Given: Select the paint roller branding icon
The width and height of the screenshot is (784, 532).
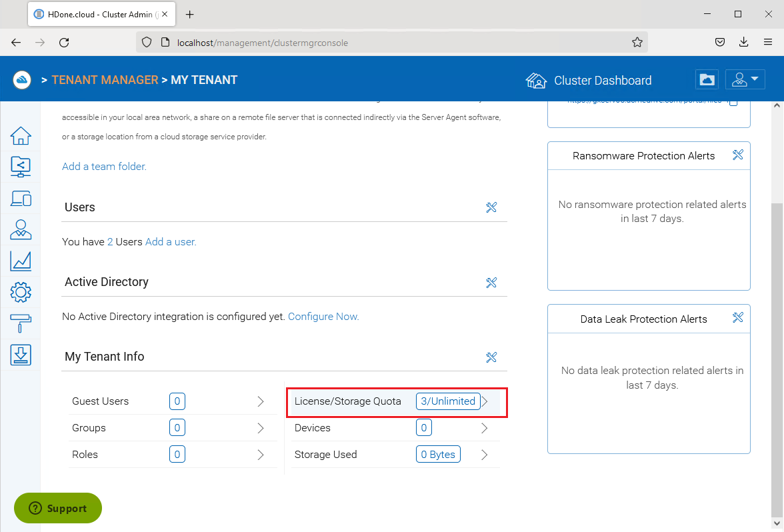Looking at the screenshot, I should 21,323.
